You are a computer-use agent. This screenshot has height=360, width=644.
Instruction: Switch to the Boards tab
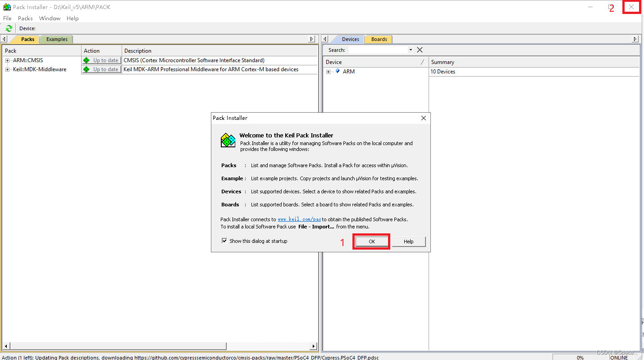[379, 39]
